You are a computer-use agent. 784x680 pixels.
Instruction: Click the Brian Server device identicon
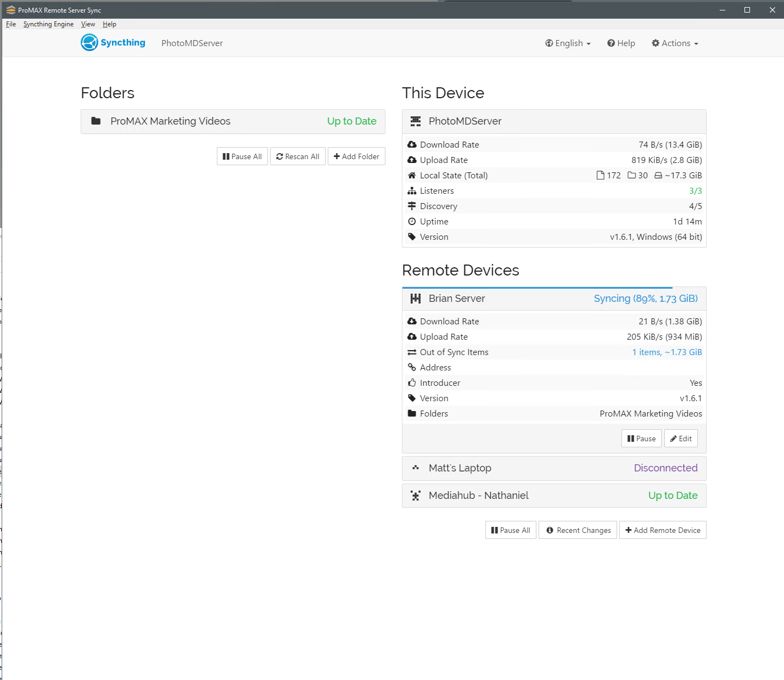tap(416, 299)
